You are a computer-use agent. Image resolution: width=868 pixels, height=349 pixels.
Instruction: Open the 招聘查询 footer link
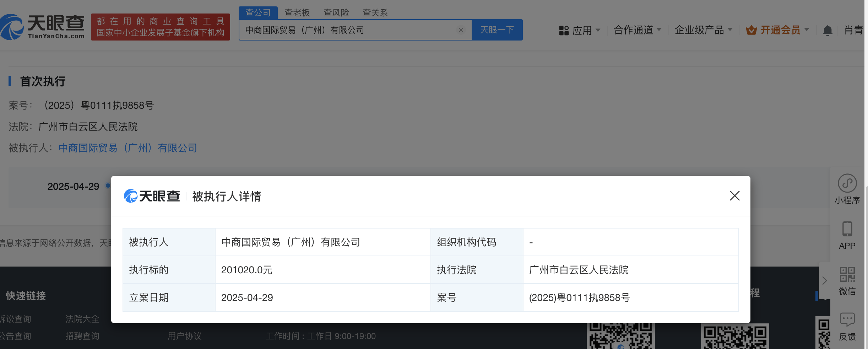[82, 336]
